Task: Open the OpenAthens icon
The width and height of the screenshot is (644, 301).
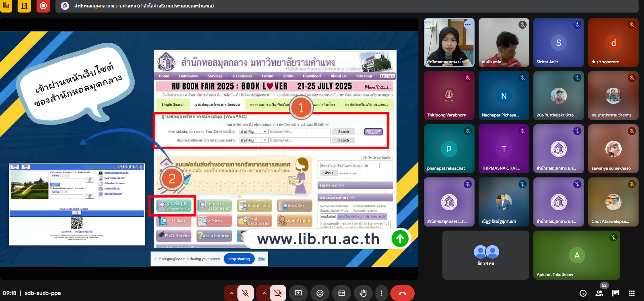Action: point(294,220)
